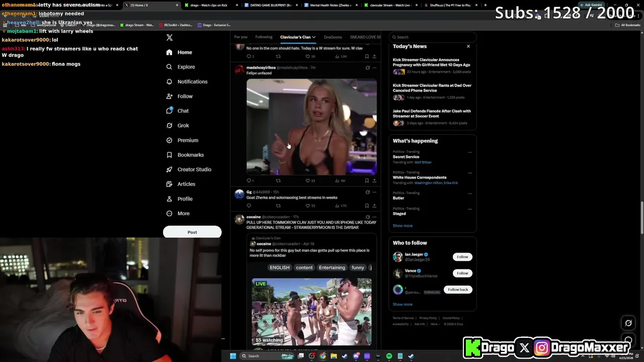
Task: Open Home from the X sidebar
Action: click(179, 52)
